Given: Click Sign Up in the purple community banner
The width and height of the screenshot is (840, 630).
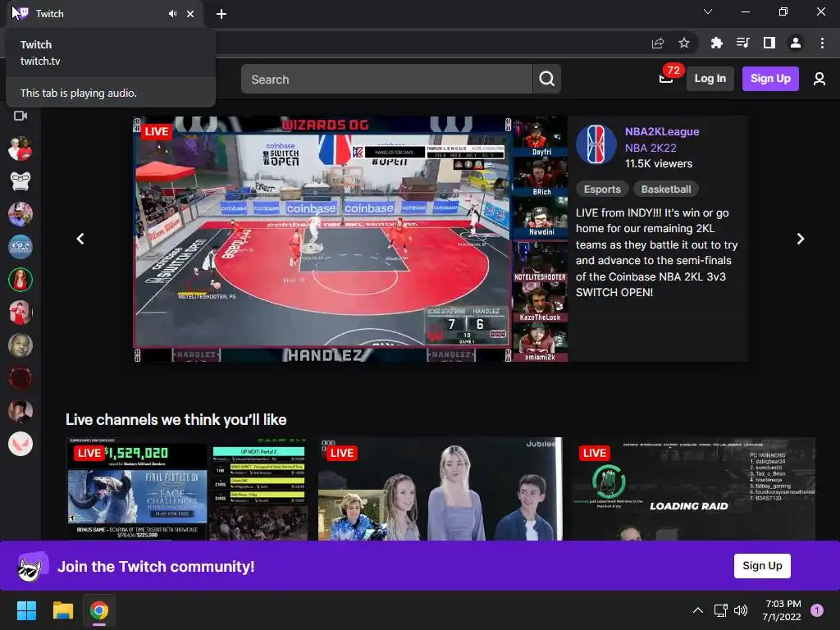Looking at the screenshot, I should tap(762, 566).
